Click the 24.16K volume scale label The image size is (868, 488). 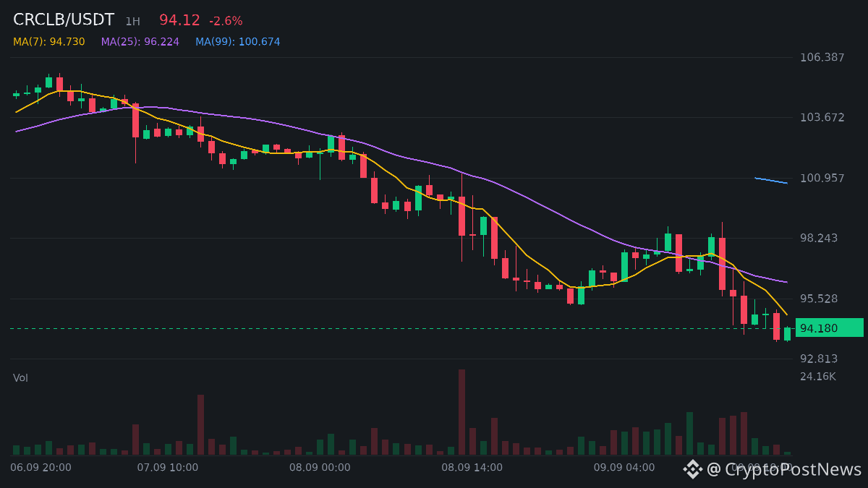817,377
